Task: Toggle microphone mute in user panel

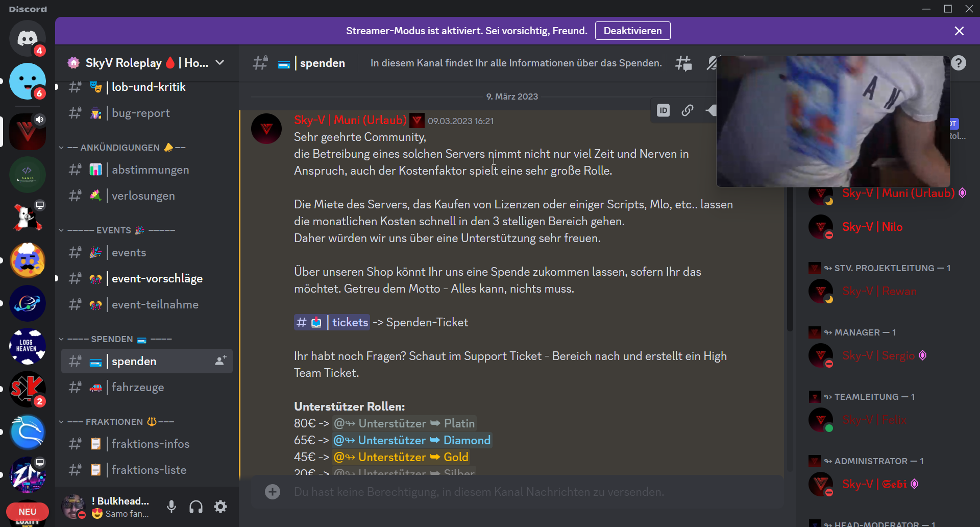Action: pos(171,507)
